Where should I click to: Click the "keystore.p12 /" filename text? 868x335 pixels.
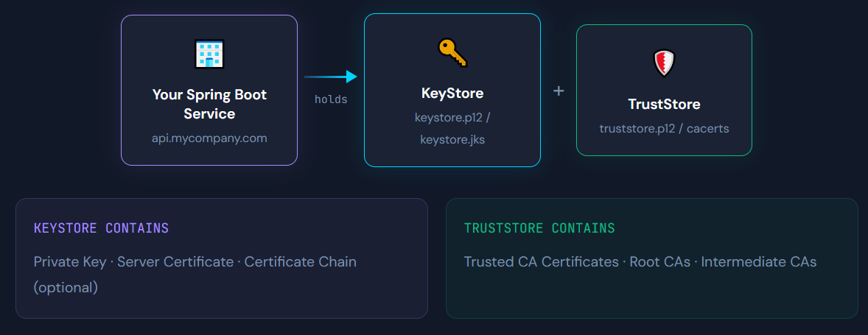tap(452, 118)
